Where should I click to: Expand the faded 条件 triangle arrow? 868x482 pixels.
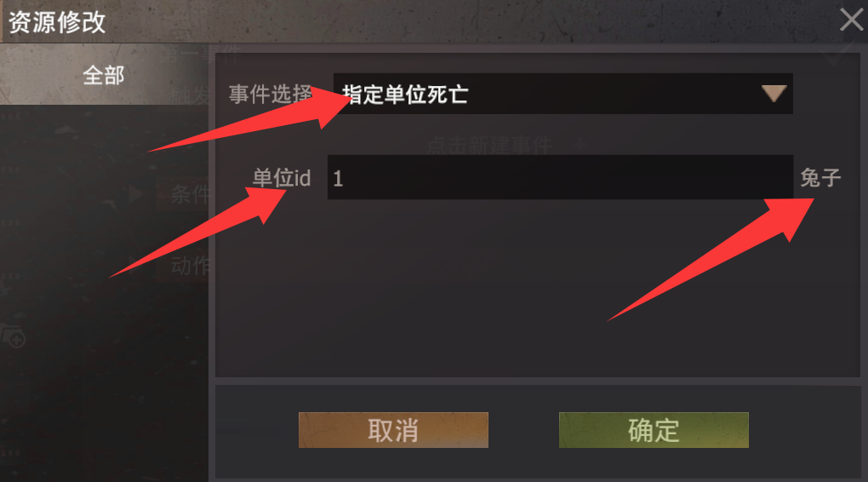pos(135,194)
